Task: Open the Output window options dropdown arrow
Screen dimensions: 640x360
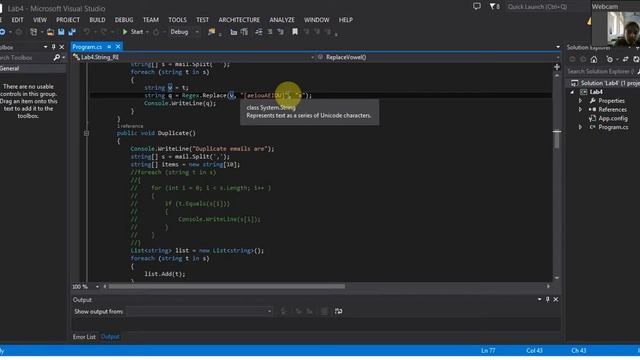Action: click(x=540, y=300)
